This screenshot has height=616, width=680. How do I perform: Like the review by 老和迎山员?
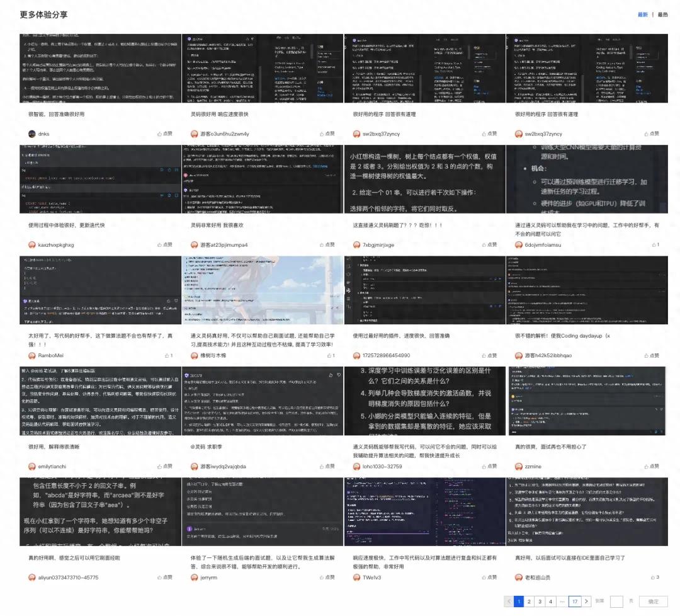click(653, 578)
